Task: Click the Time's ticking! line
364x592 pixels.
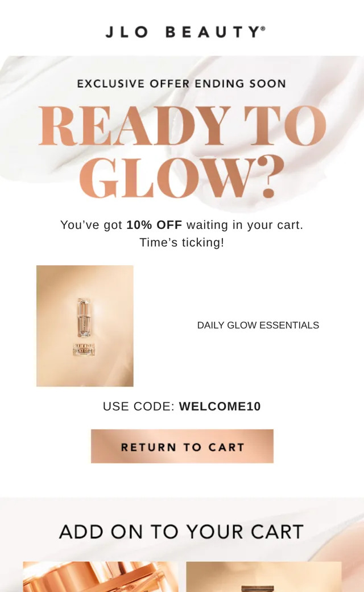Action: [182, 242]
